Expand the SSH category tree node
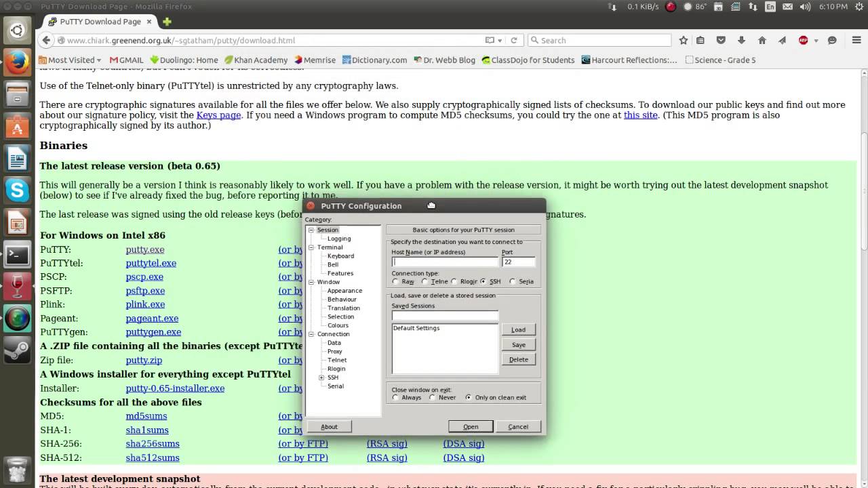This screenshot has width=868, height=488. click(x=321, y=378)
